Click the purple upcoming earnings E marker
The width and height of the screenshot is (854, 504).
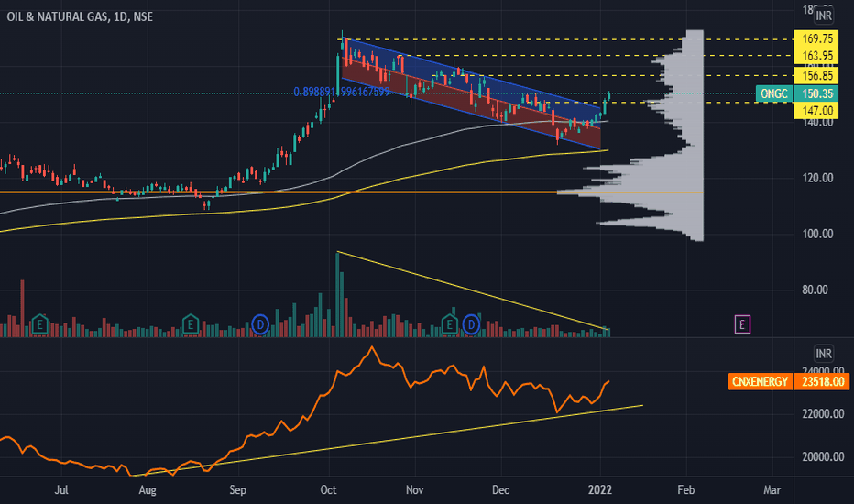pyautogui.click(x=742, y=324)
